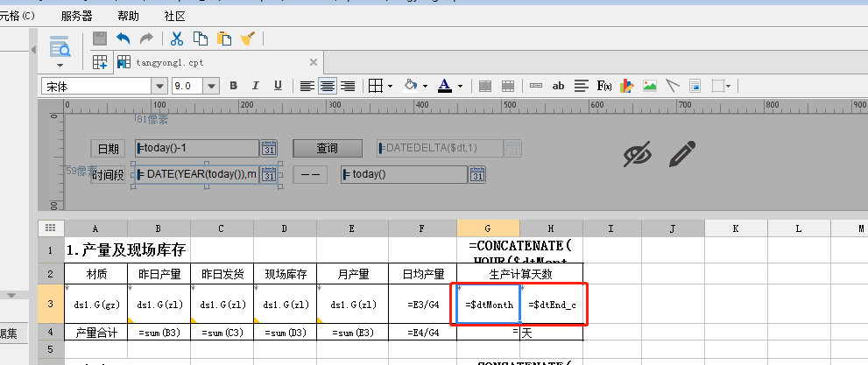868x365 pixels.
Task: Click the pencil edit parameter pane icon
Action: (682, 154)
